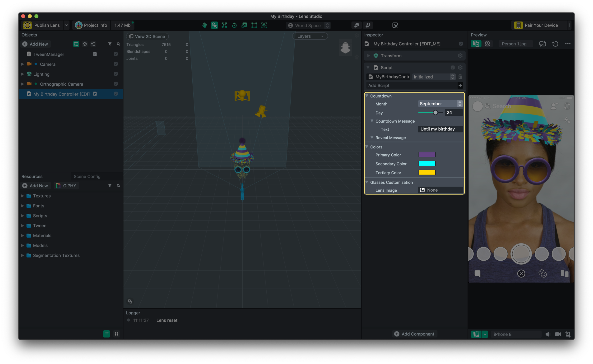Click the focus frame selected icon
593x364 pixels.
click(264, 25)
